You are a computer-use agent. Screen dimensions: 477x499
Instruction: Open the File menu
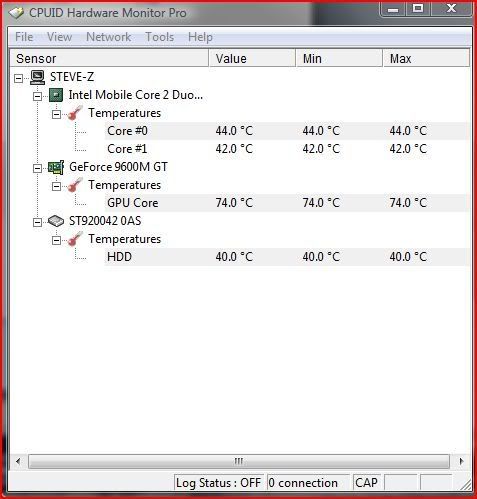pos(24,37)
